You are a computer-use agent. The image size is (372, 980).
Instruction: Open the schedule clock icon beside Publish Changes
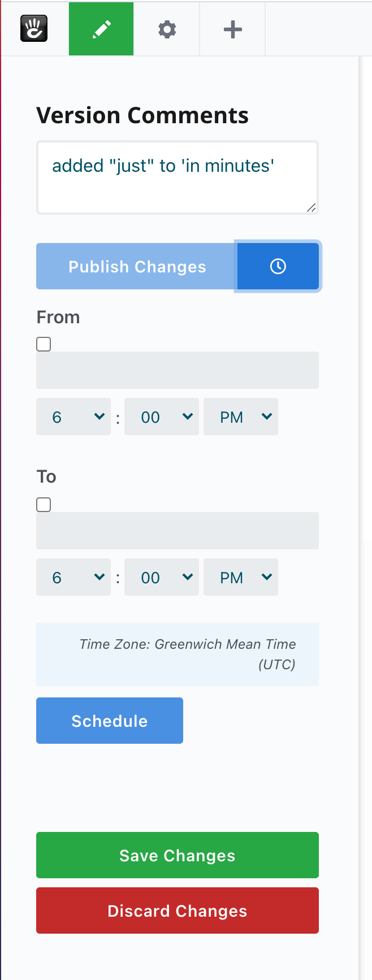point(278,266)
